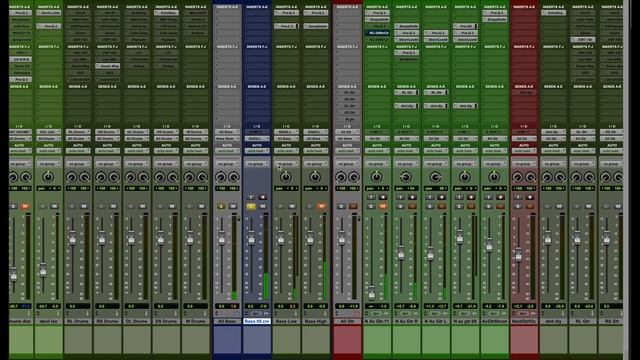Select the Bass Low track name

[x=286, y=321]
